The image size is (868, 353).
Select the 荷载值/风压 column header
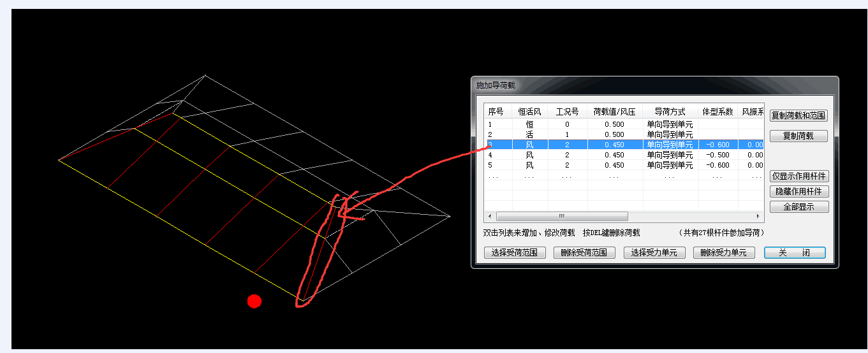(615, 111)
